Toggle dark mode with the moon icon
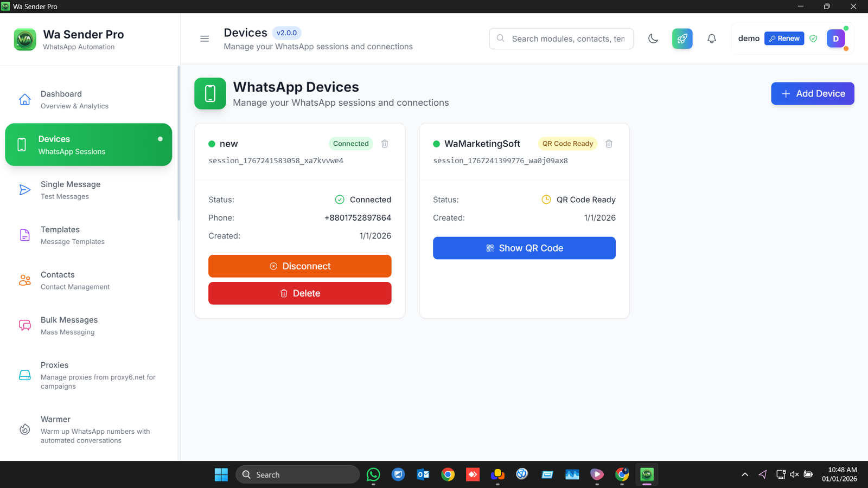This screenshot has width=868, height=488. (653, 38)
